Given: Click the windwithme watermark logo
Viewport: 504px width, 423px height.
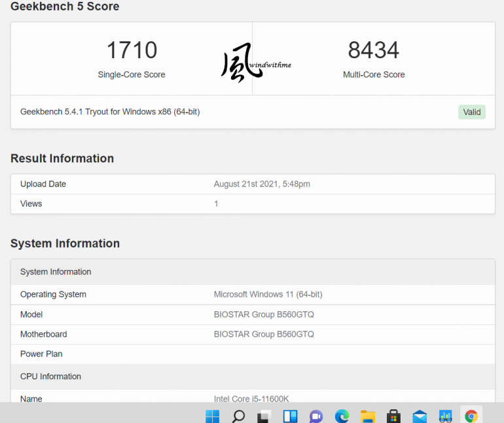Looking at the screenshot, I should [x=255, y=63].
